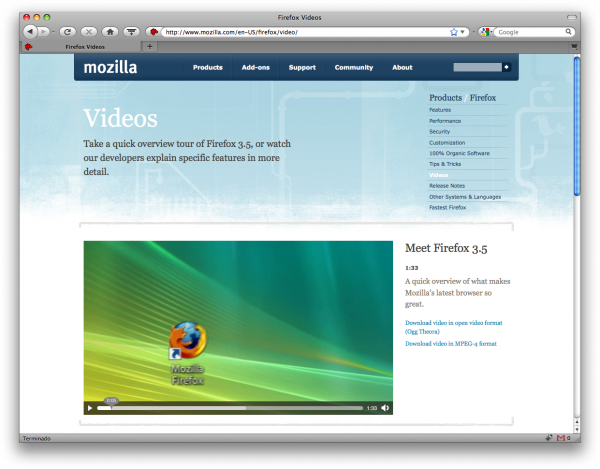600x469 pixels.
Task: Click the video duration text 1:33 in controls
Action: (x=372, y=408)
